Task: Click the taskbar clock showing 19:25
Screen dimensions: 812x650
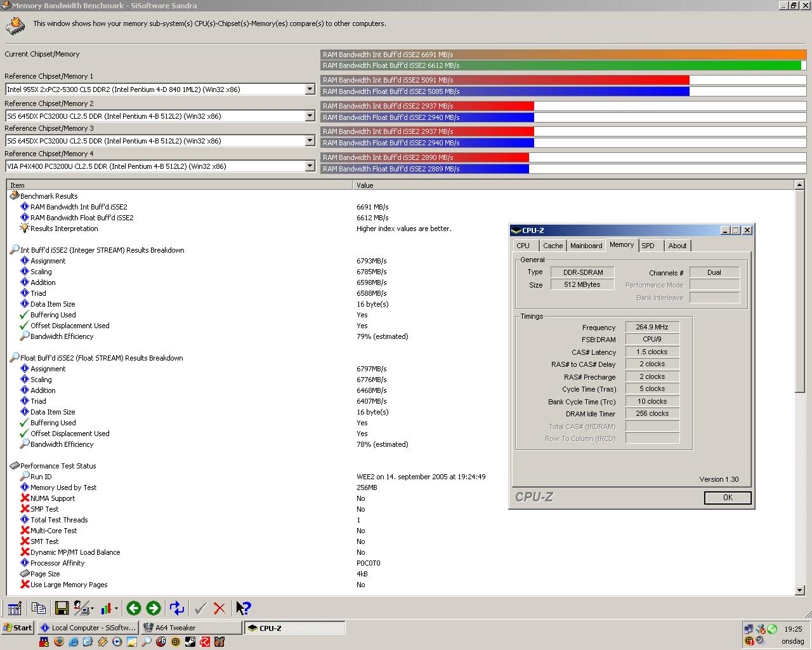Action: tap(793, 629)
